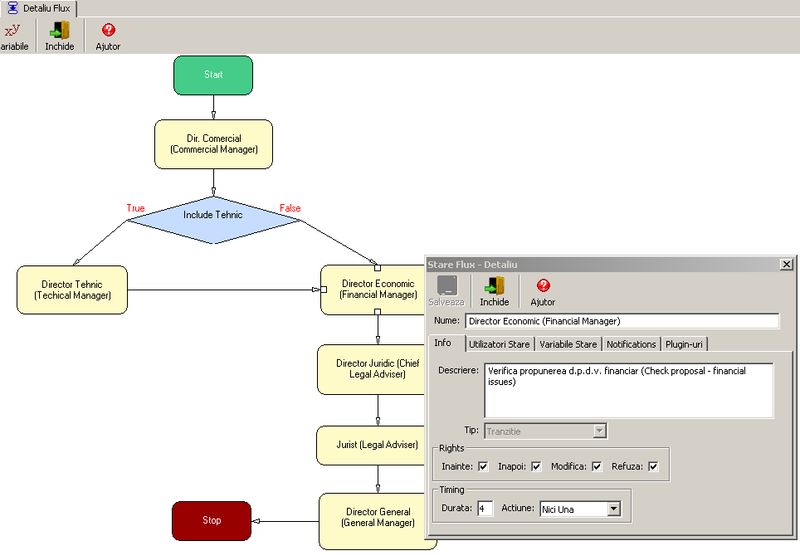This screenshot has height=555, width=800.
Task: Toggle the Inainte checkbox
Action: (x=483, y=466)
